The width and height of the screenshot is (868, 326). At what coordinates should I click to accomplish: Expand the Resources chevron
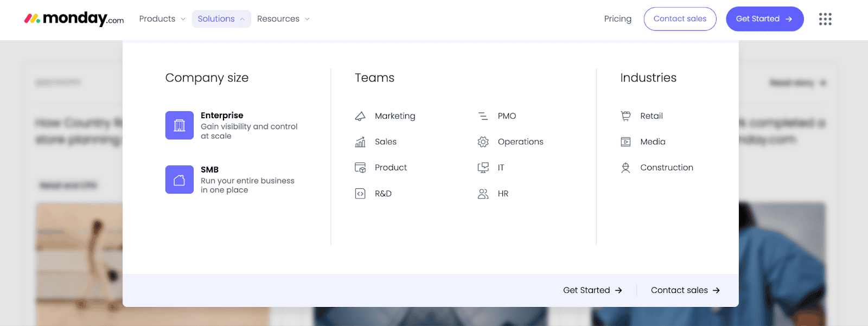307,19
